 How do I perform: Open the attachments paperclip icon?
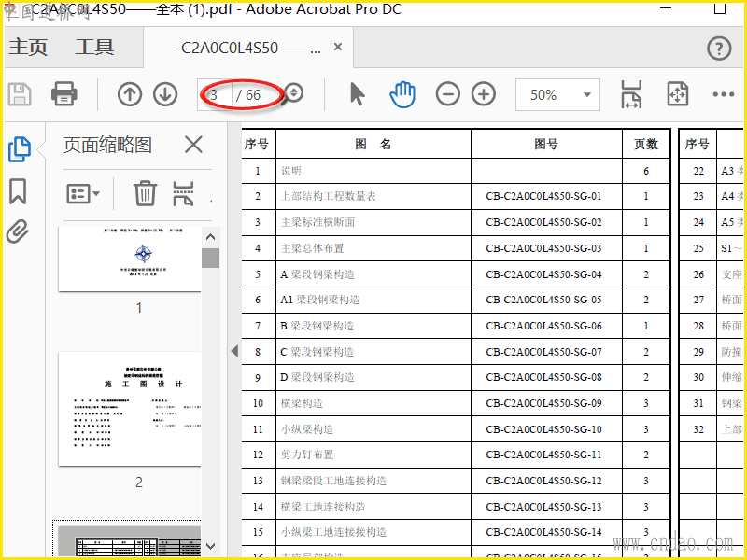(18, 231)
